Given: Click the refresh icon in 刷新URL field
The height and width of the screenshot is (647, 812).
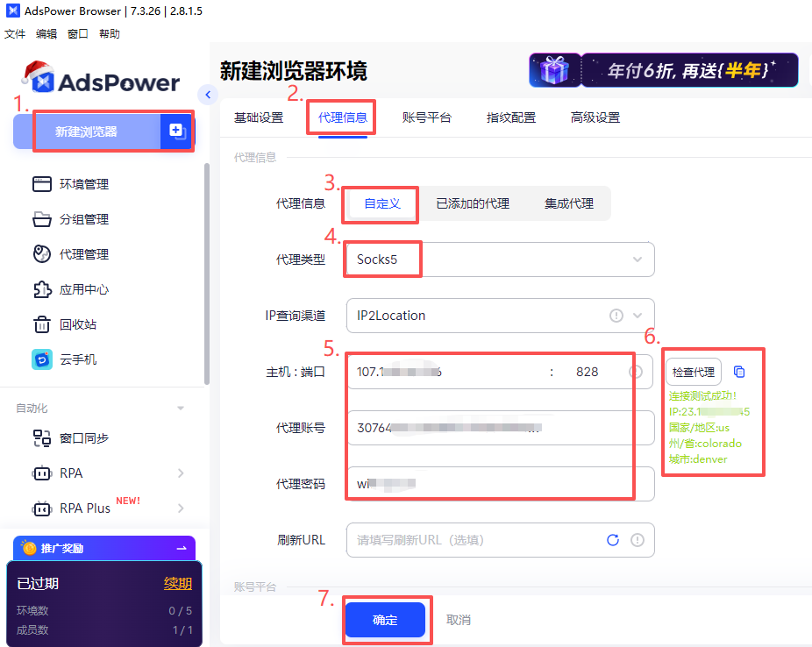Looking at the screenshot, I should click(x=613, y=540).
